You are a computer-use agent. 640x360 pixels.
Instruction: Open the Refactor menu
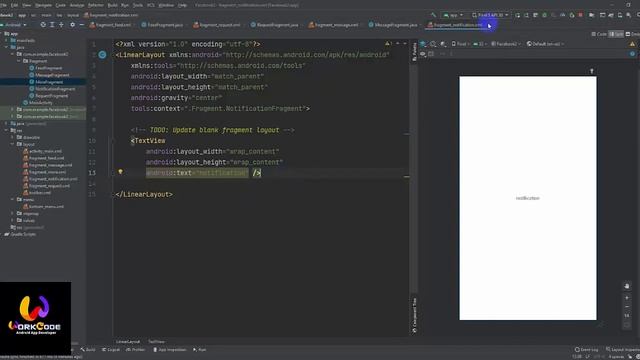(x=96, y=5)
